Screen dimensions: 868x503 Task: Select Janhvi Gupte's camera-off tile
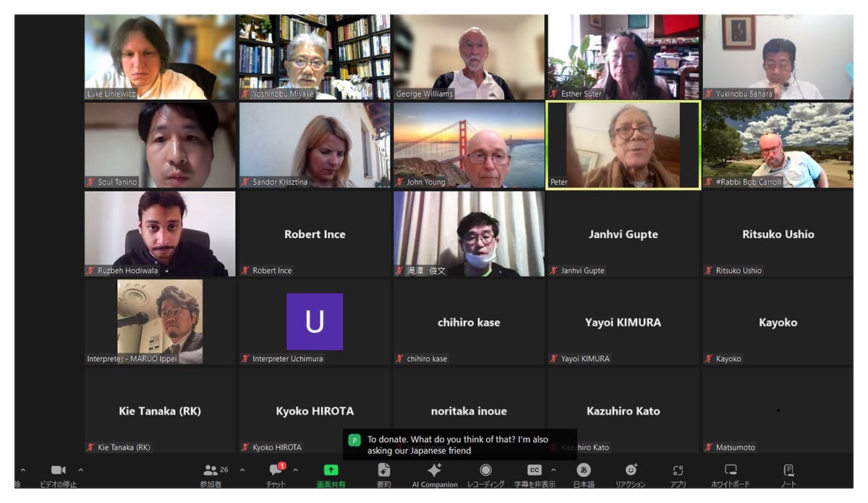tap(624, 234)
